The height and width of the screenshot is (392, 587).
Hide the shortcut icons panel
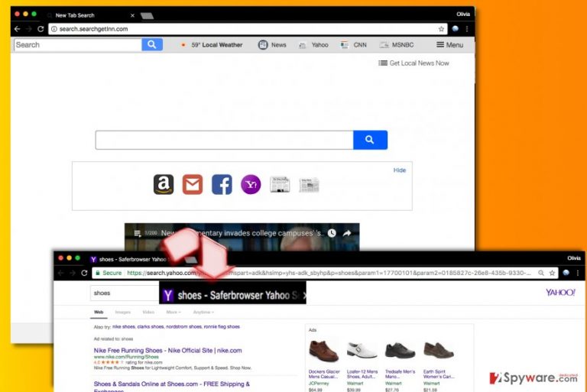tap(400, 170)
